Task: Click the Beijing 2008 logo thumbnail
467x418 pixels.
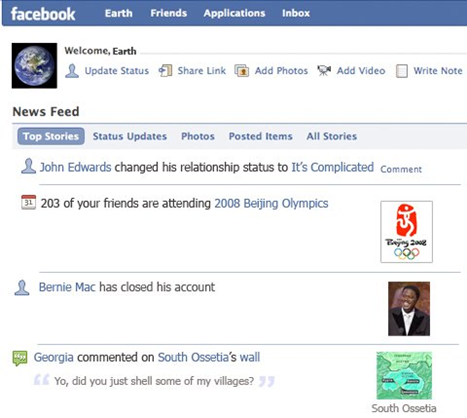Action: pyautogui.click(x=407, y=232)
